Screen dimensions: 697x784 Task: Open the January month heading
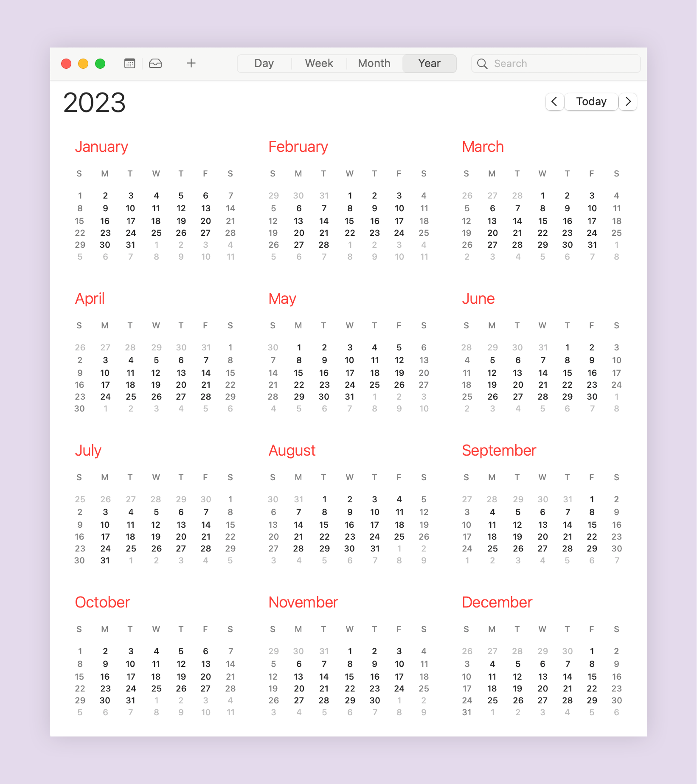coord(101,147)
